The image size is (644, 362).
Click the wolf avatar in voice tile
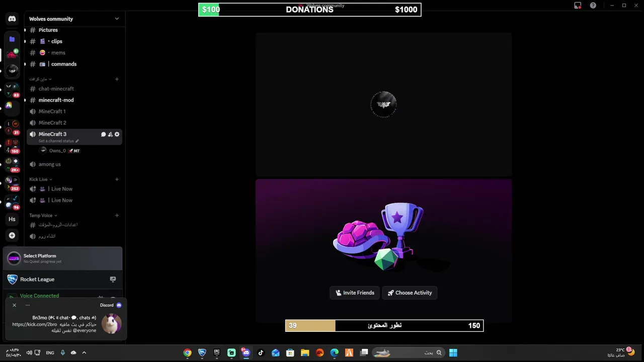click(383, 105)
